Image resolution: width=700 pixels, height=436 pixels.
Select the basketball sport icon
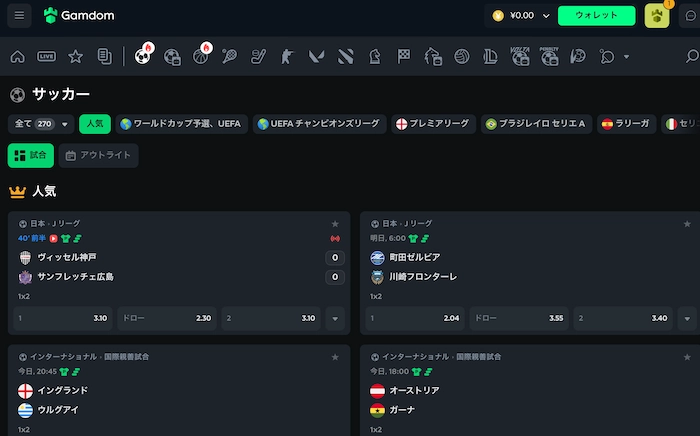point(200,57)
